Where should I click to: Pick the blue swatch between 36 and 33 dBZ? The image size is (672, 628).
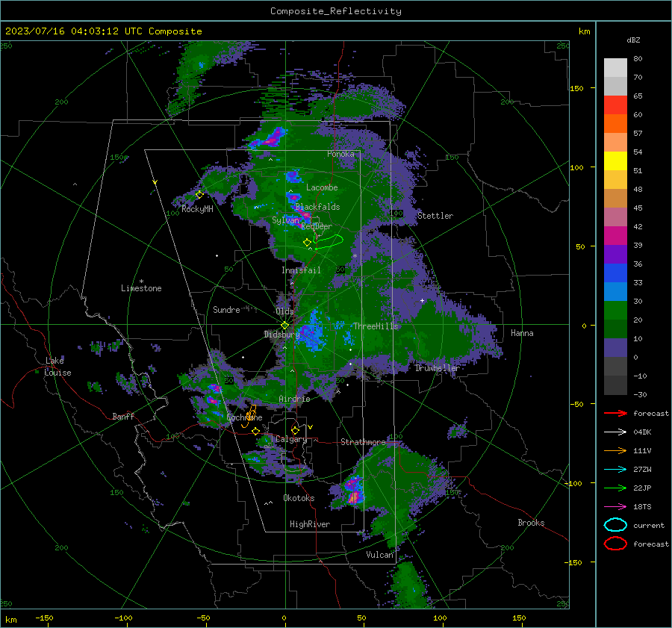pos(615,273)
